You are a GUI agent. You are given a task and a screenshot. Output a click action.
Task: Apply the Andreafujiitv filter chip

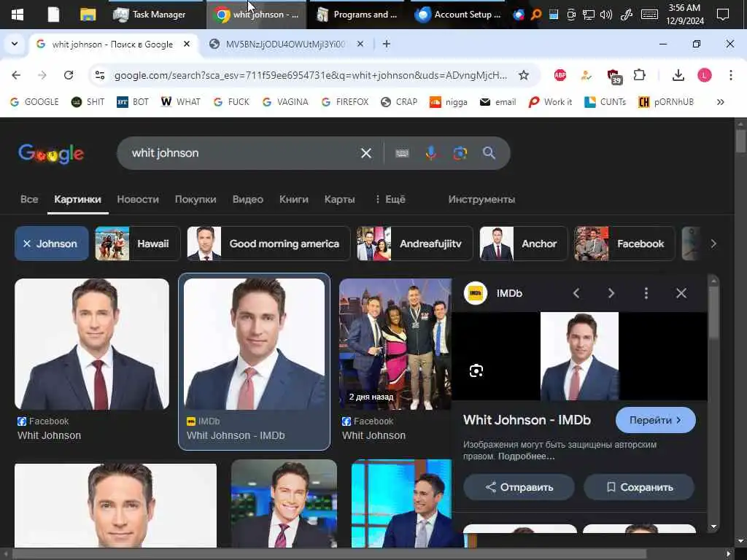415,244
